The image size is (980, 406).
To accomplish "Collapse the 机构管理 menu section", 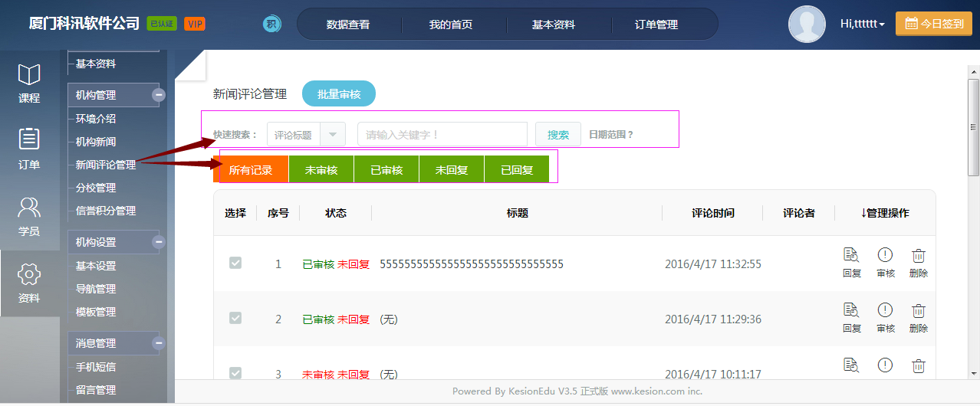I will [159, 95].
